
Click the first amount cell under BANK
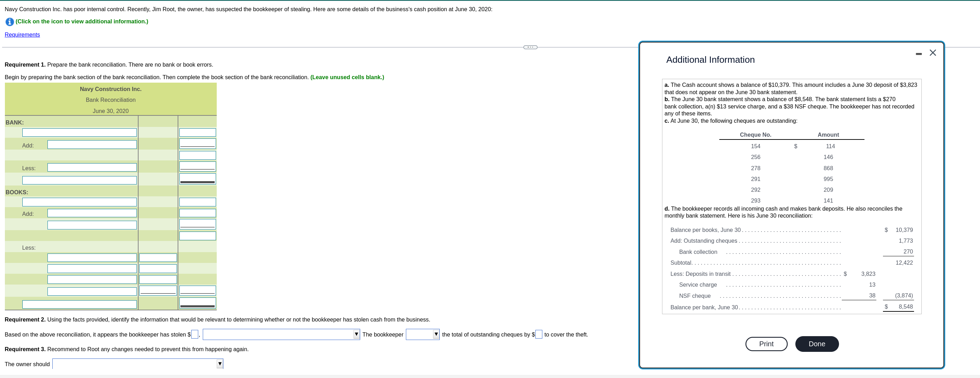click(x=198, y=133)
